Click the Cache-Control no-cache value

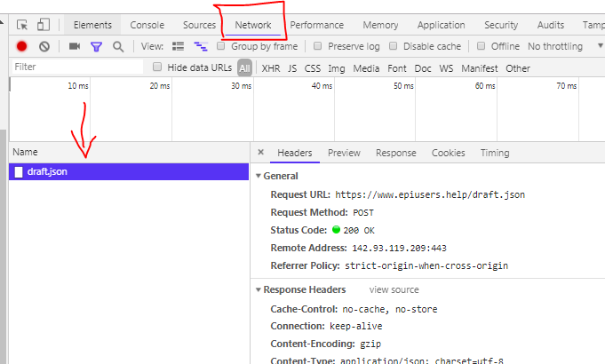coord(390,309)
